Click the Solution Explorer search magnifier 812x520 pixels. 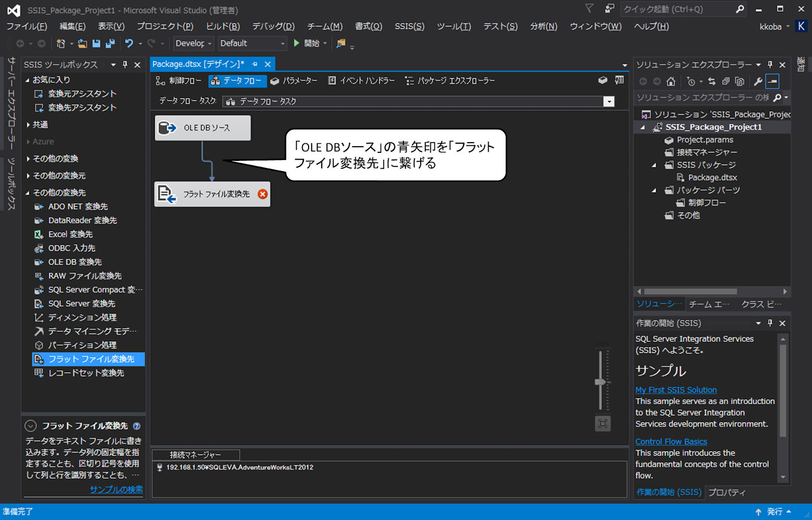tap(777, 97)
